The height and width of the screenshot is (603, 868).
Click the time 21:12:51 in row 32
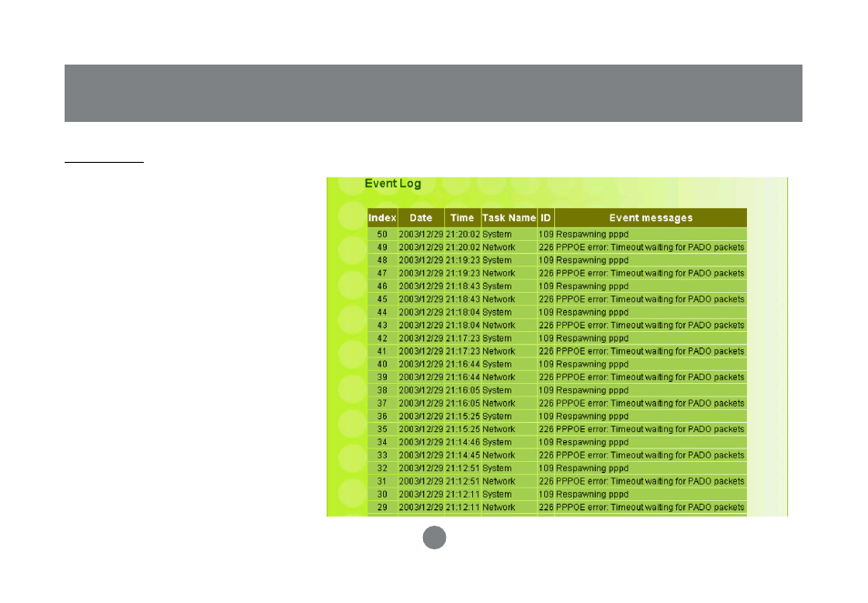[463, 468]
